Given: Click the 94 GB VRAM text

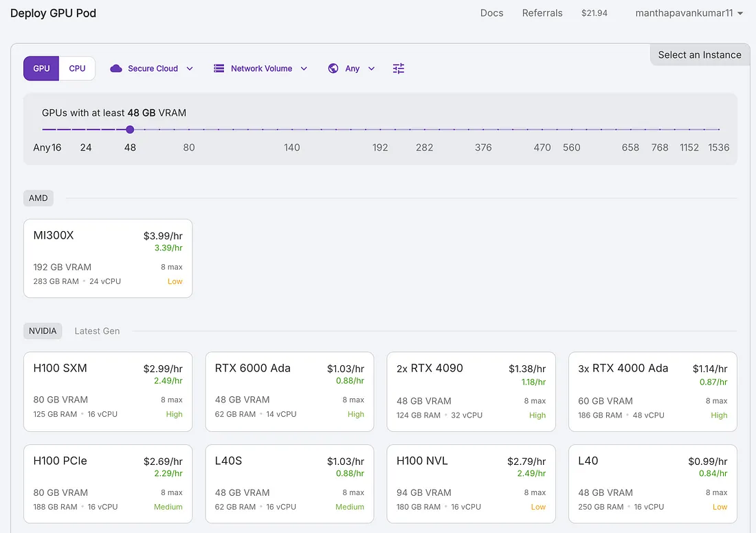Looking at the screenshot, I should [424, 492].
